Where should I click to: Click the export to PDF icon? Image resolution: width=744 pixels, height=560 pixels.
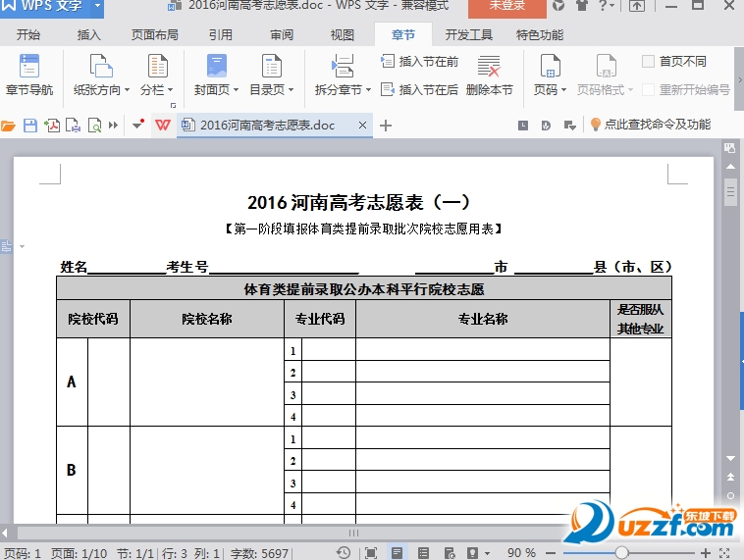point(52,126)
